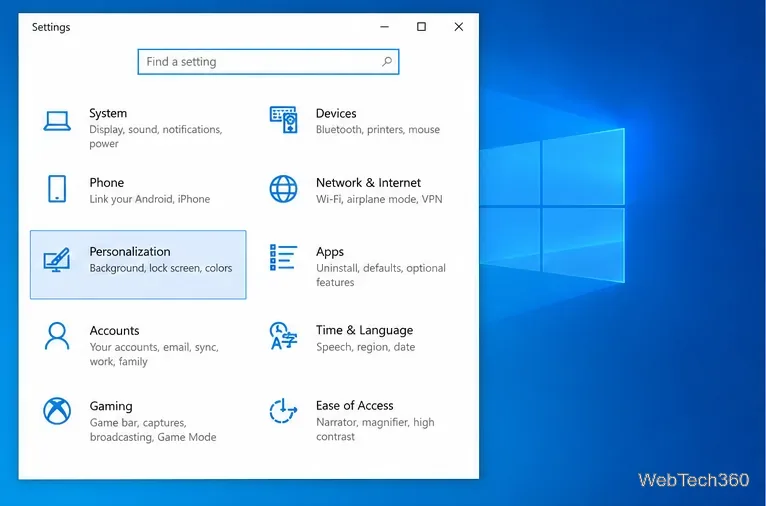
Task: Click 'Game bar, captures, broadcasting, Game Mode' text
Action: [x=153, y=430]
